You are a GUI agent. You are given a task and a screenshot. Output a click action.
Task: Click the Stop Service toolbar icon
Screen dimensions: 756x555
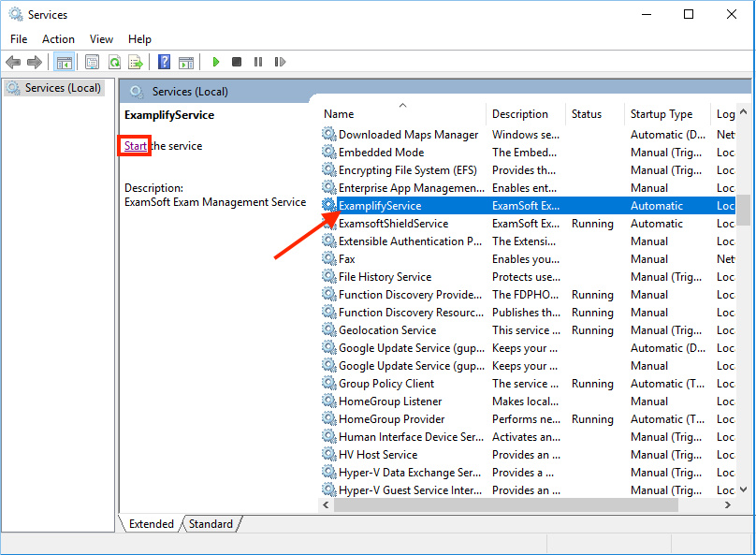[237, 62]
